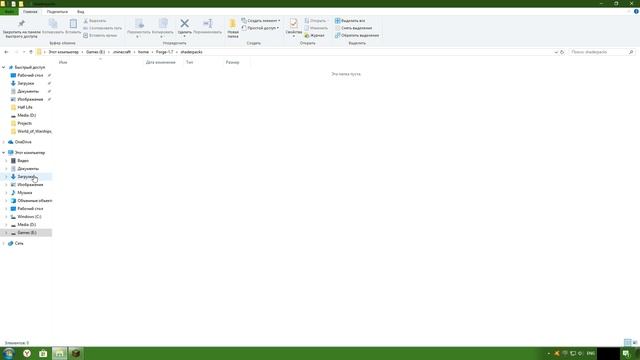Select Сеть (Network) in the navigation pane
The width and height of the screenshot is (640, 360).
click(x=19, y=243)
